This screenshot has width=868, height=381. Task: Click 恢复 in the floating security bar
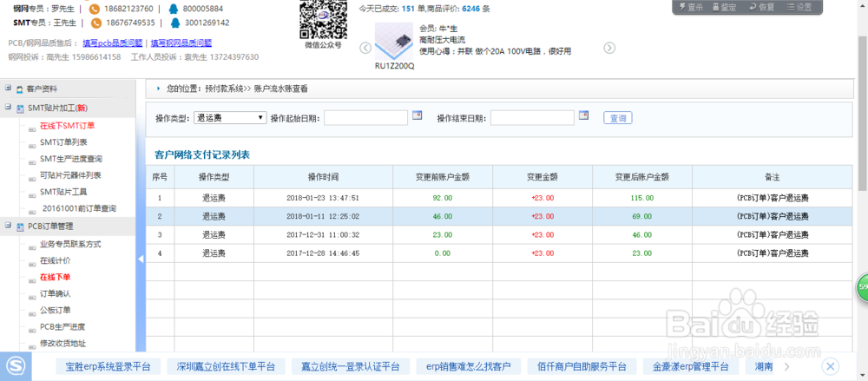tap(762, 7)
